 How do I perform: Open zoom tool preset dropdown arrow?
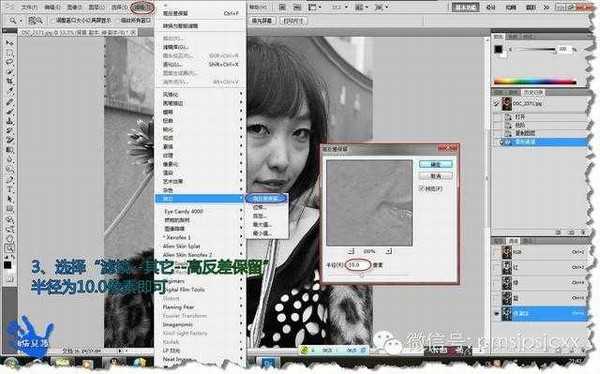point(20,20)
